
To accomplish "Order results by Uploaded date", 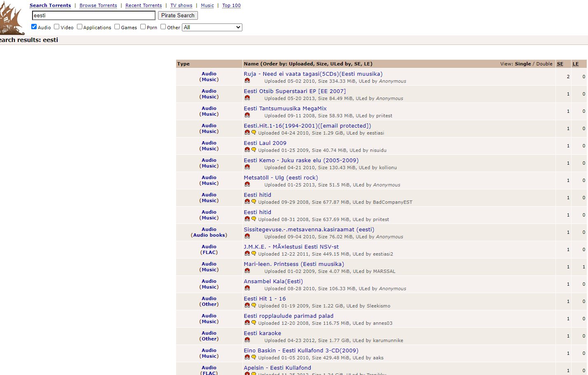I will 301,64.
